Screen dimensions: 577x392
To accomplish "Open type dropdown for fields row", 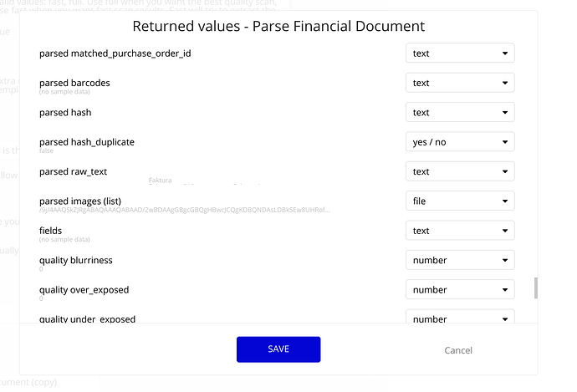I will click(460, 231).
